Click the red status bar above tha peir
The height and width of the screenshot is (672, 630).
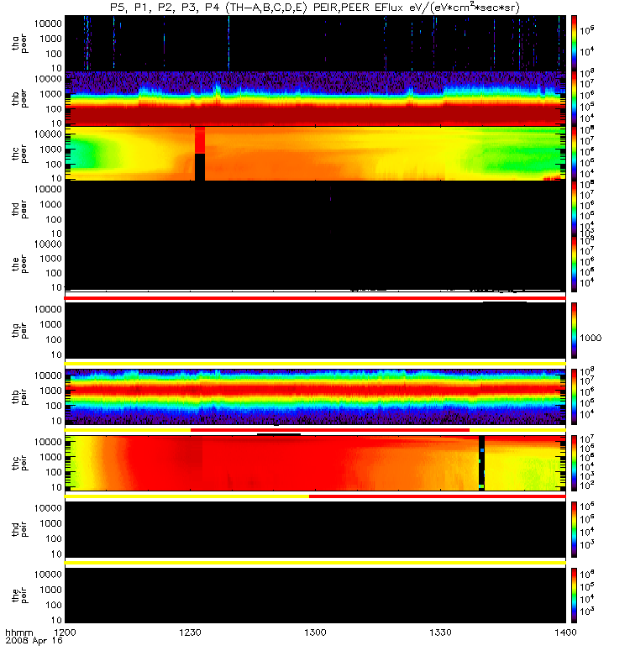(315, 298)
